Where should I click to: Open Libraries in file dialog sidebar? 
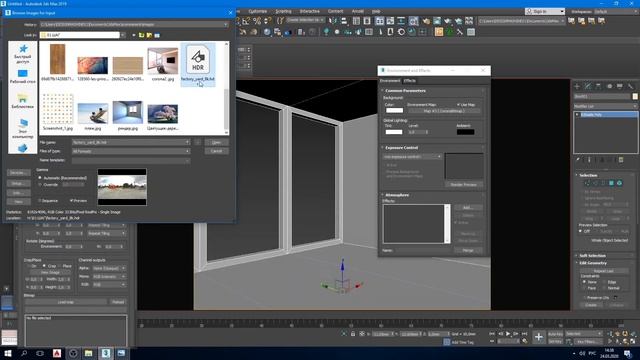click(22, 101)
